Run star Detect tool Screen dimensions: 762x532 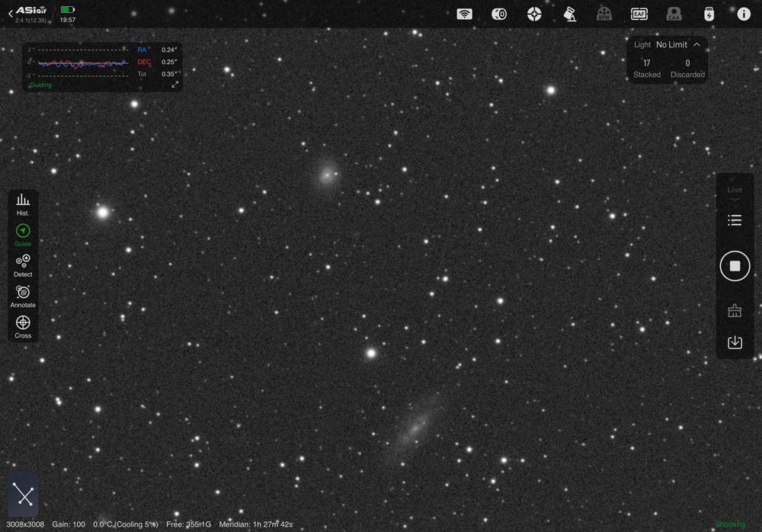pos(23,266)
